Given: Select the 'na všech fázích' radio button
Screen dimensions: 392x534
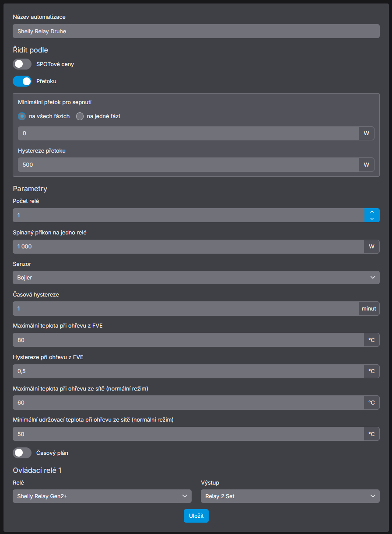Looking at the screenshot, I should (22, 116).
